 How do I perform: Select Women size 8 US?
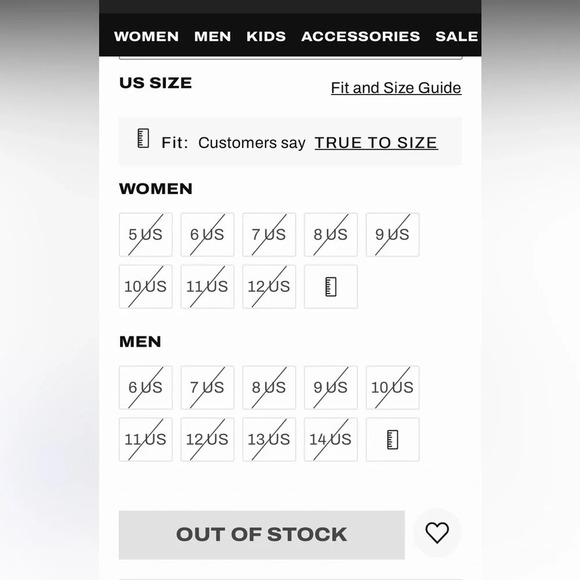(331, 235)
